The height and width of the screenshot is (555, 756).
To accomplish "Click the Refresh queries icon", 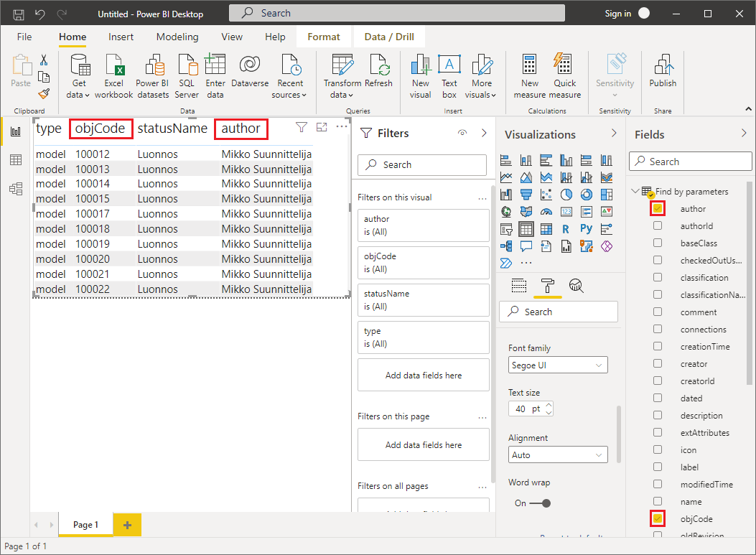I will (378, 66).
